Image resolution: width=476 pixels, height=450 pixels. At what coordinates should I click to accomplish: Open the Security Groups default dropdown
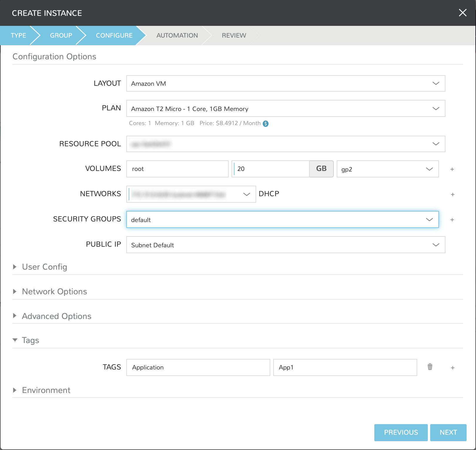(282, 220)
